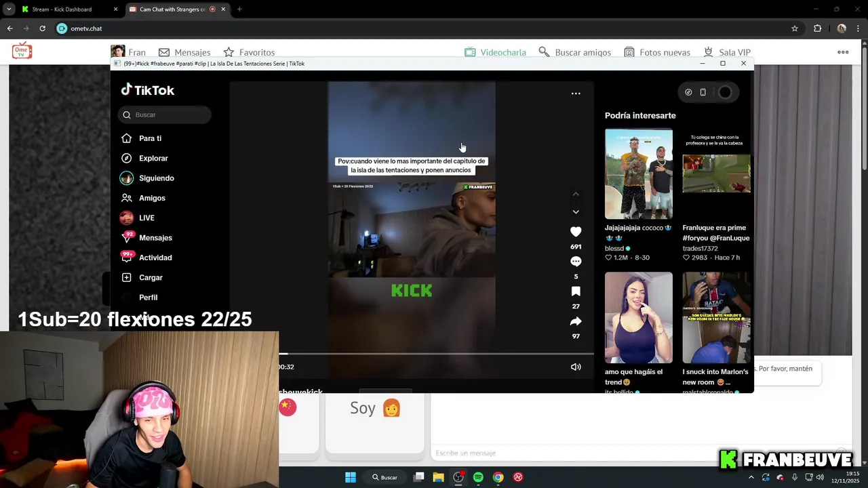868x488 pixels.
Task: Open Windows Start menu
Action: 351,477
